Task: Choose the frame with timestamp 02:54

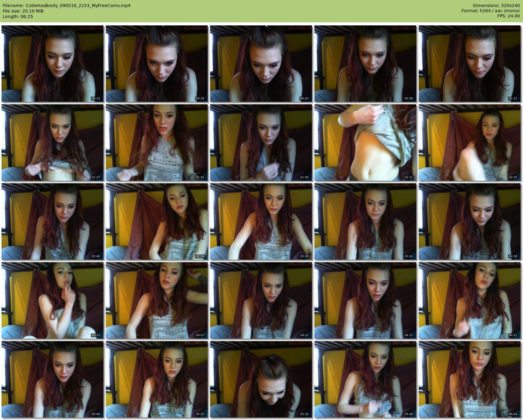Action: pyautogui.click(x=157, y=221)
